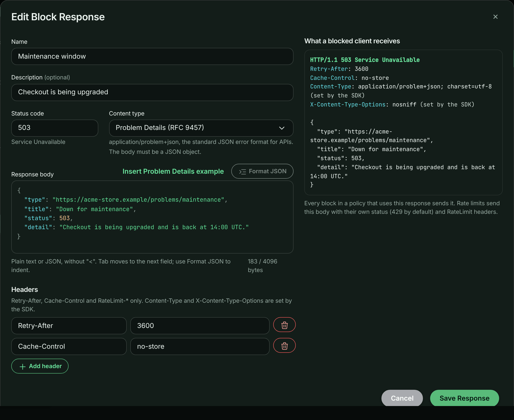Screen dimensions: 514x420
Task: Open the Content type dropdown
Action: point(201,128)
